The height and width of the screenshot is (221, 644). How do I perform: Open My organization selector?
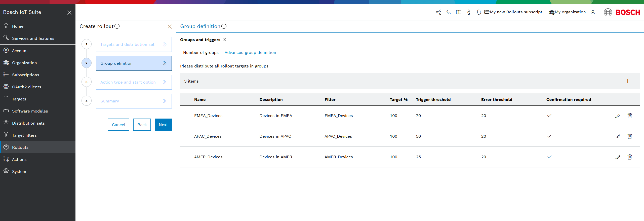tap(567, 12)
